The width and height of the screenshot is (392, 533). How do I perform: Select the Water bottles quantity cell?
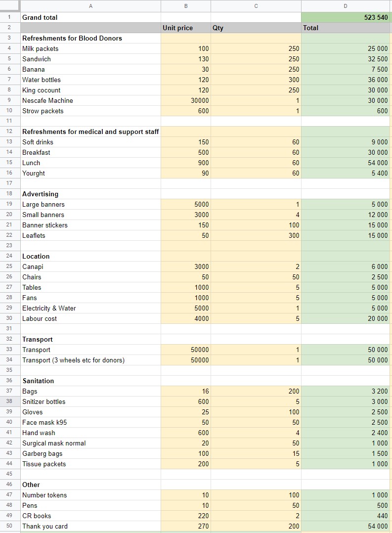tap(256, 80)
